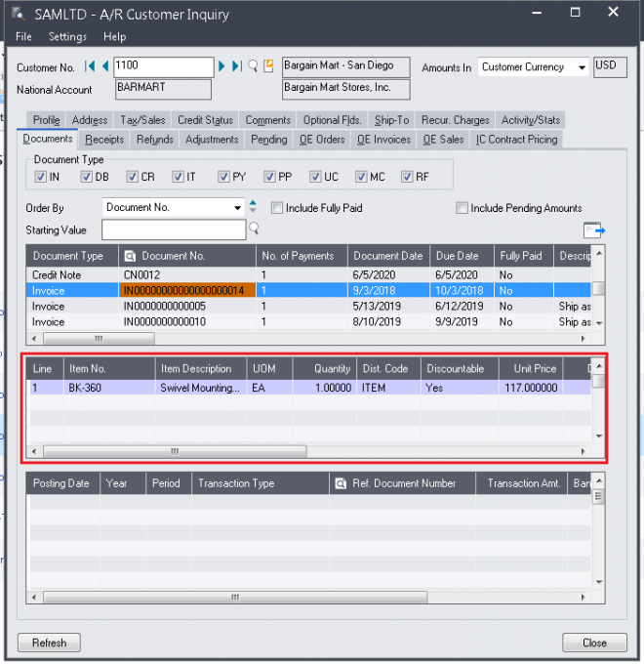Open customer number finder magnifier

point(253,66)
